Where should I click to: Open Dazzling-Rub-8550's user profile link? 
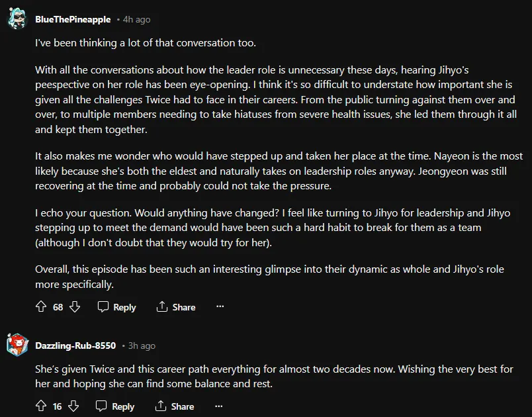pos(75,346)
